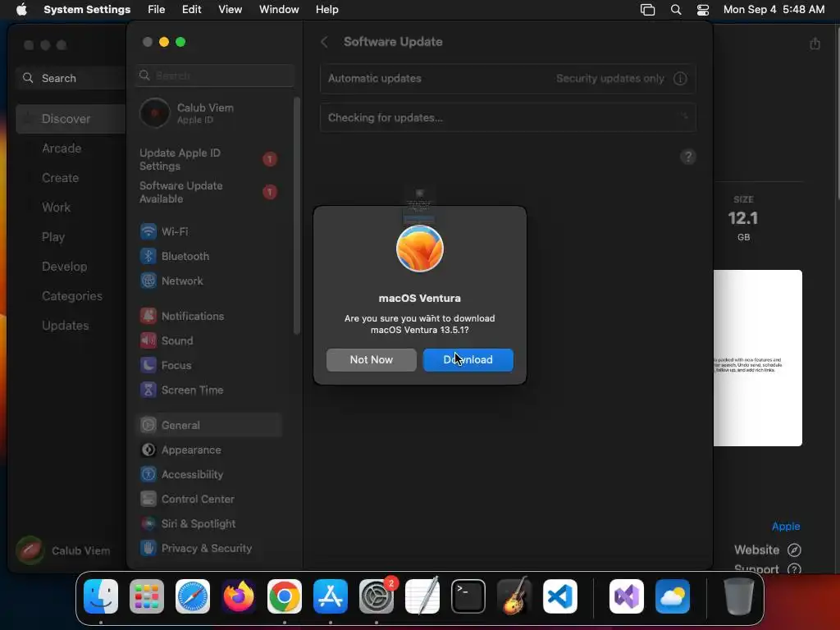This screenshot has width=840, height=630.
Task: Open the Notifications settings icon
Action: (148, 316)
